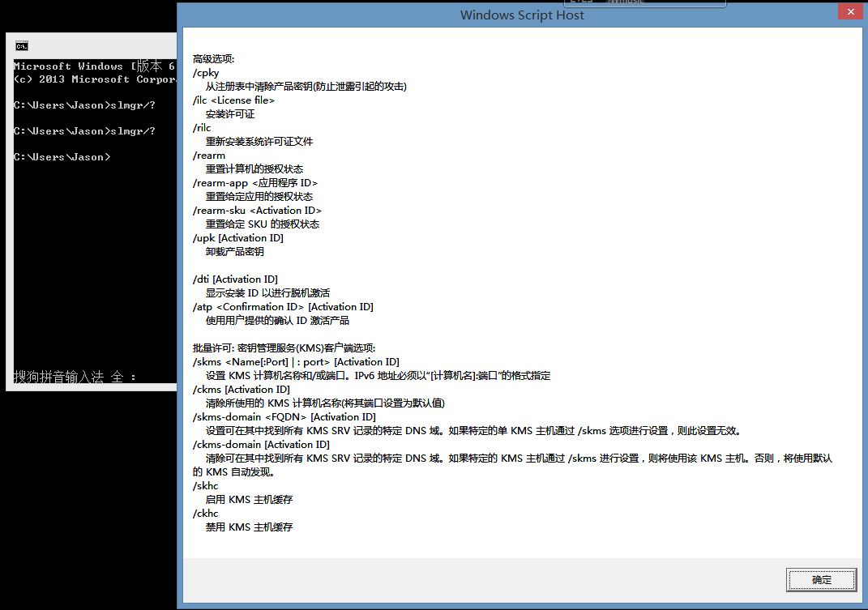Image resolution: width=868 pixels, height=610 pixels.
Task: Click the '/ckms [Activation ID]' line
Action: tap(242, 390)
